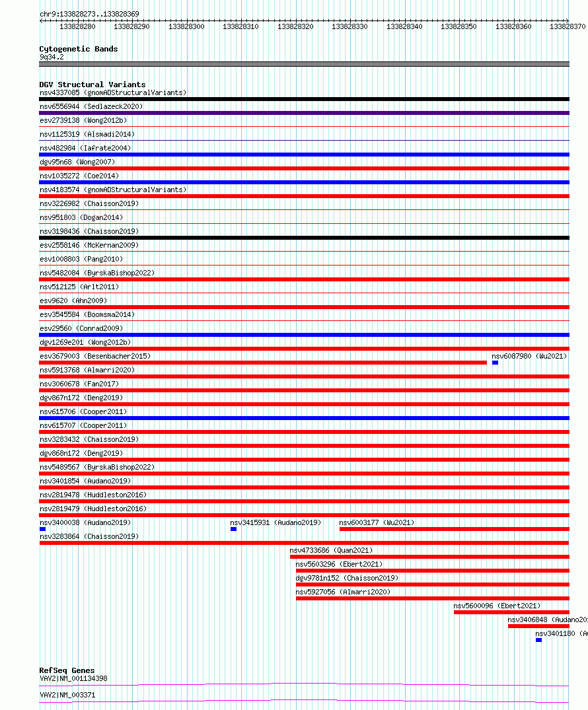Open nsv512125 (Arlt2011) variant
The image size is (588, 710).
point(79,287)
